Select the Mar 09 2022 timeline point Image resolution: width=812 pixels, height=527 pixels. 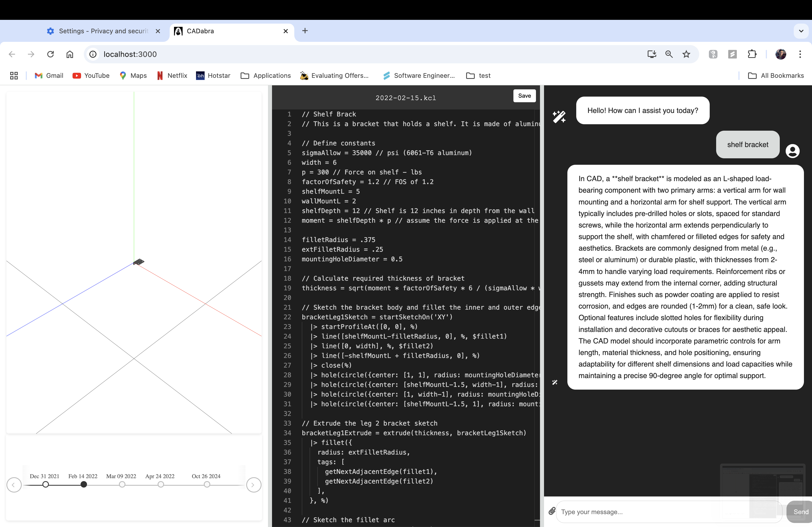click(122, 484)
